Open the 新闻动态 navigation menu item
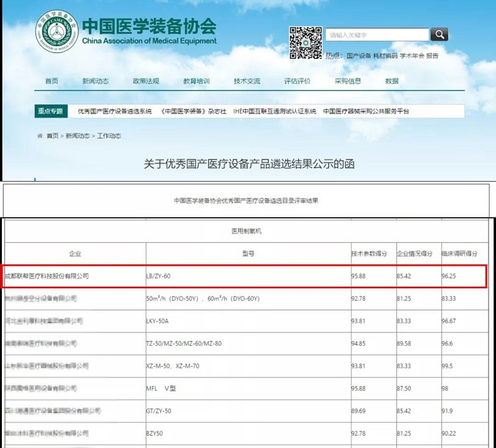The height and width of the screenshot is (448, 496). (x=95, y=81)
